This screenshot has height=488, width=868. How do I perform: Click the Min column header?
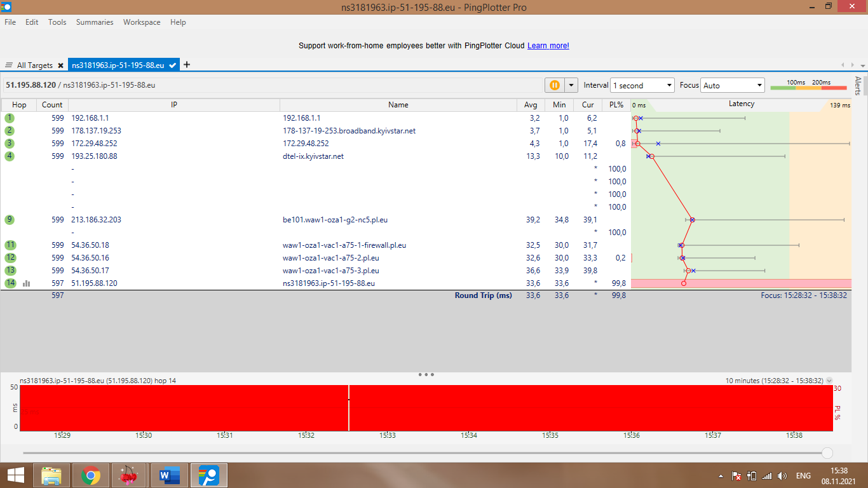tap(559, 105)
